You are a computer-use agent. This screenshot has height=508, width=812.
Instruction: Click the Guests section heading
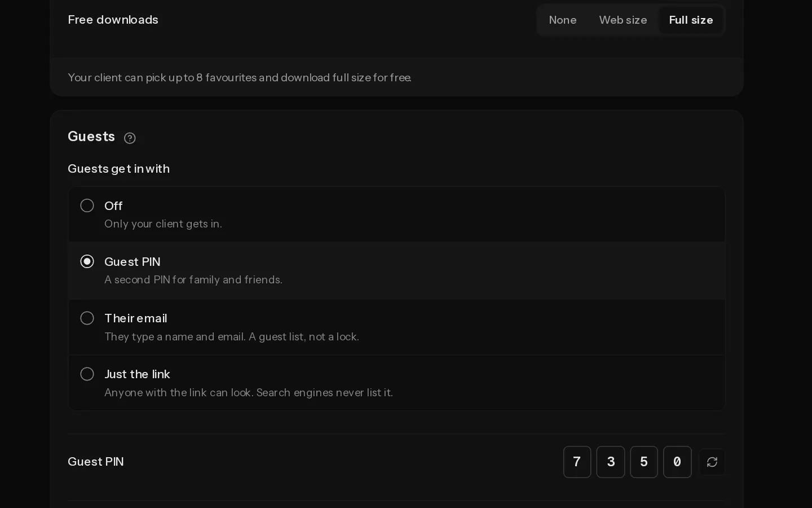tap(91, 137)
